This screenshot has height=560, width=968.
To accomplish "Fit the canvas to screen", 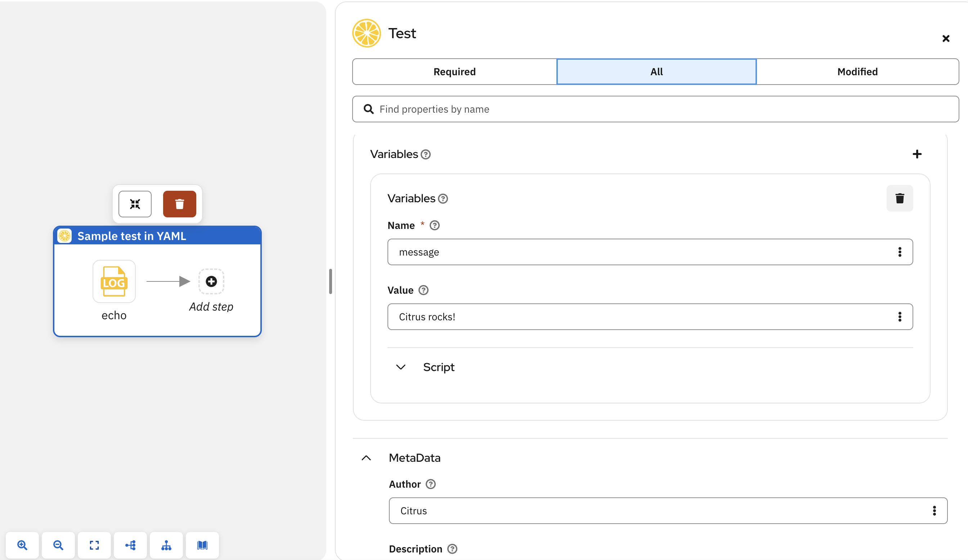I will pyautogui.click(x=94, y=545).
